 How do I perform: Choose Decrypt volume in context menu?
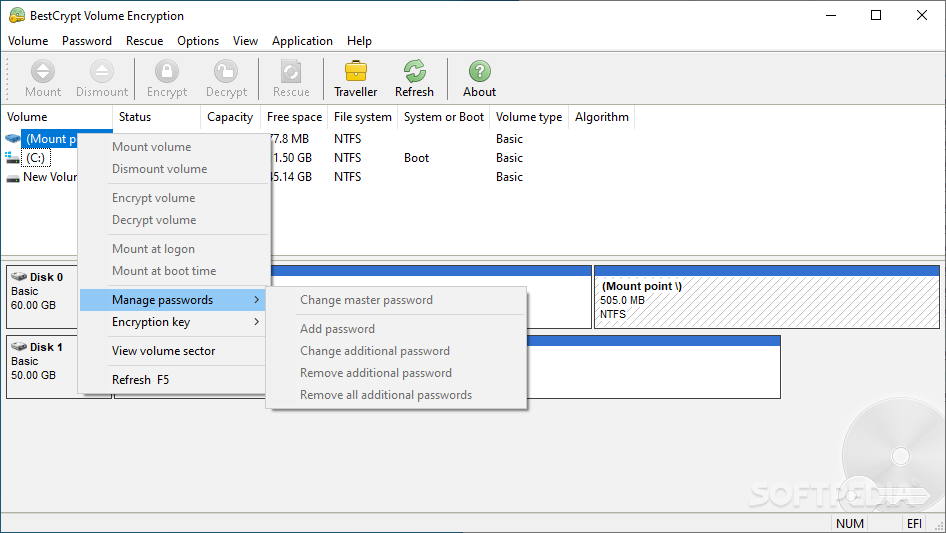tap(173, 220)
